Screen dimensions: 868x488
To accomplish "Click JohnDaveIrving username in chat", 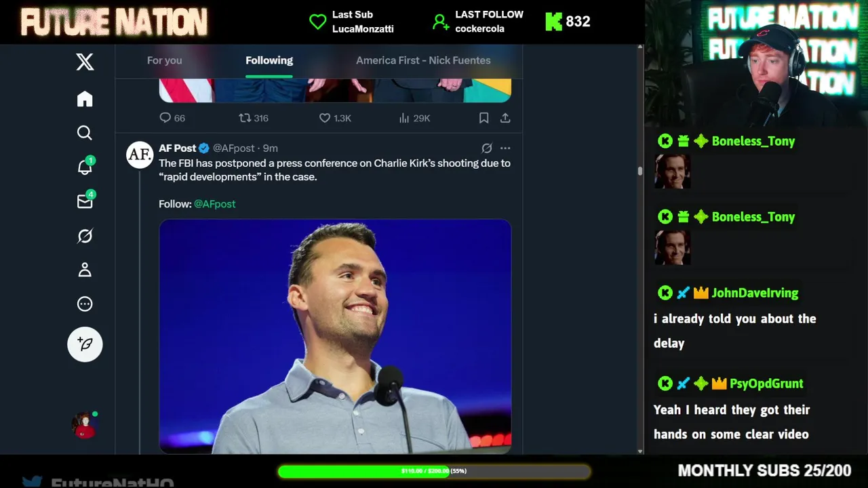I will tap(755, 293).
